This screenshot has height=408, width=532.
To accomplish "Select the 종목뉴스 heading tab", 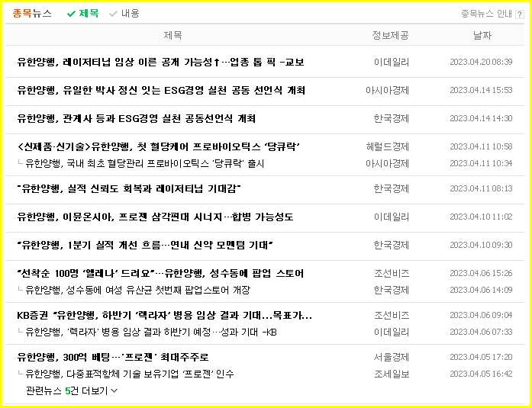I will 32,14.
